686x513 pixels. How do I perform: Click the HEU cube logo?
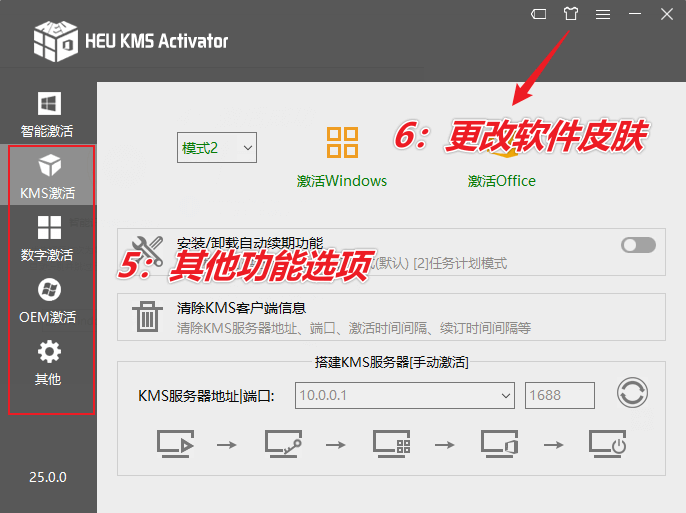(56, 41)
